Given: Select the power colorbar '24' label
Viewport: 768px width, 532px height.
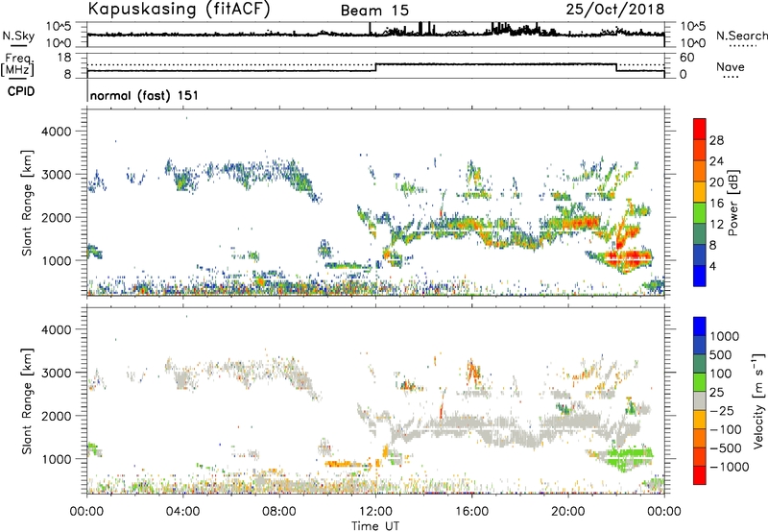Looking at the screenshot, I should coord(716,161).
